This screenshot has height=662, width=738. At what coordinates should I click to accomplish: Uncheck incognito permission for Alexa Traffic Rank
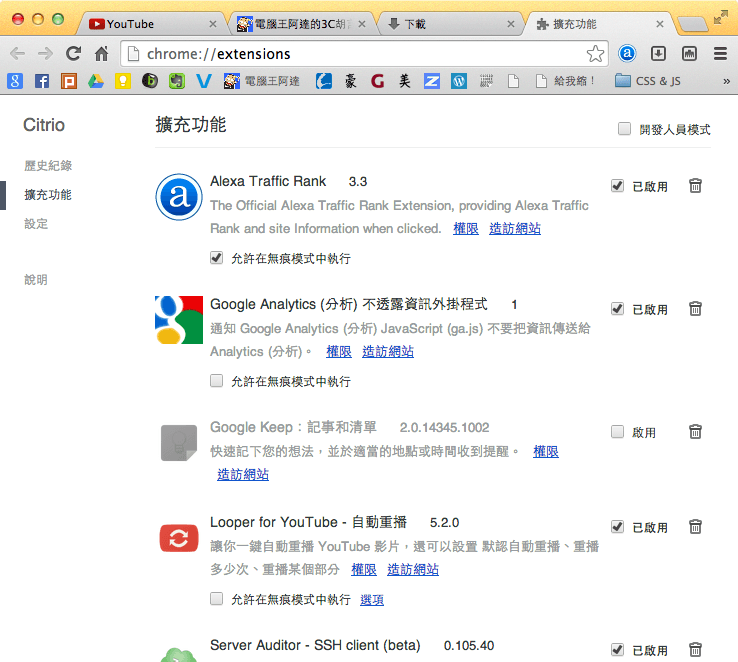pos(217,258)
